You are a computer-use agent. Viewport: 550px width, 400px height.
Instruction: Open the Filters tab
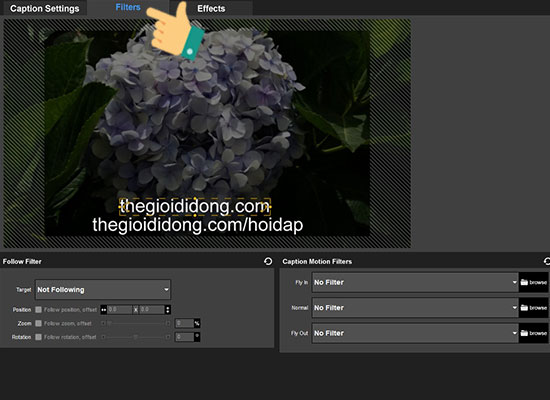click(128, 7)
